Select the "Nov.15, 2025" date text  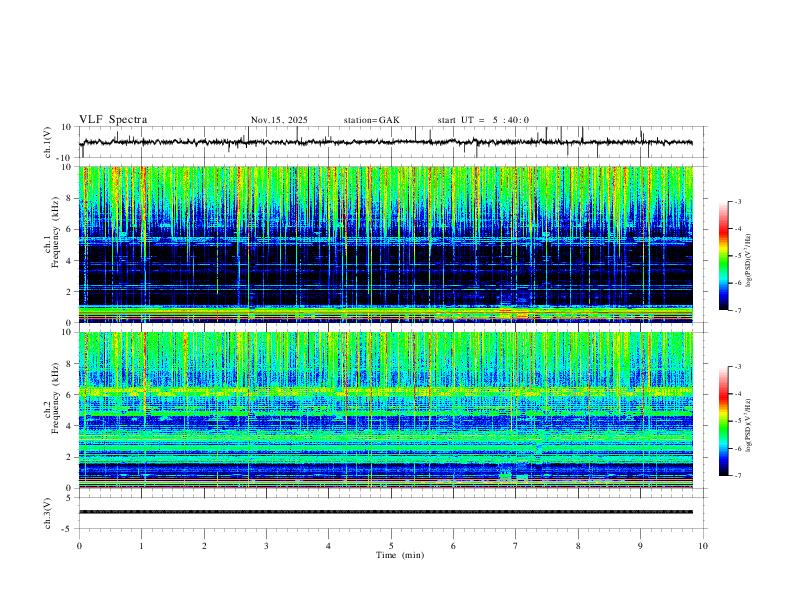[279, 120]
